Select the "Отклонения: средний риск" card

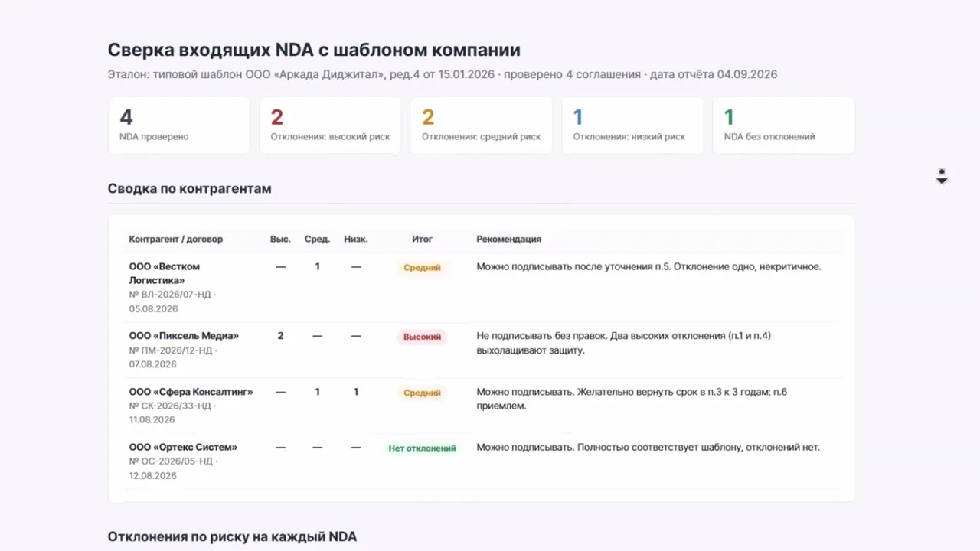[x=482, y=126]
